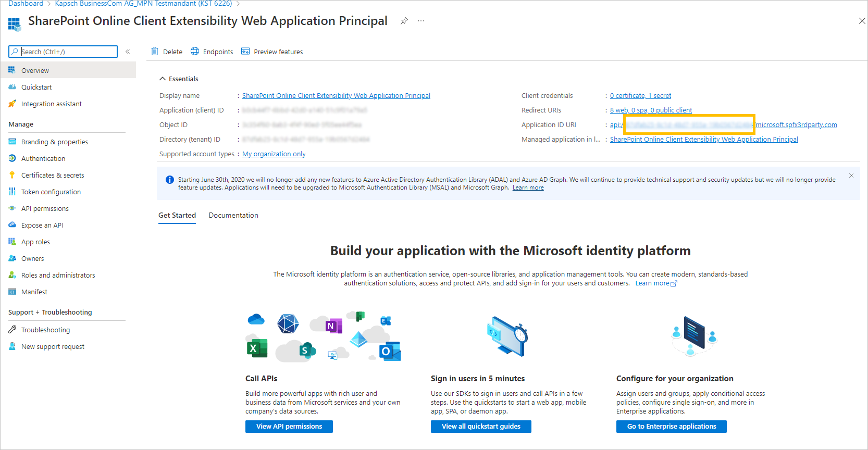The image size is (868, 450).
Task: Click Go to Enterprise applications button
Action: pyautogui.click(x=672, y=427)
